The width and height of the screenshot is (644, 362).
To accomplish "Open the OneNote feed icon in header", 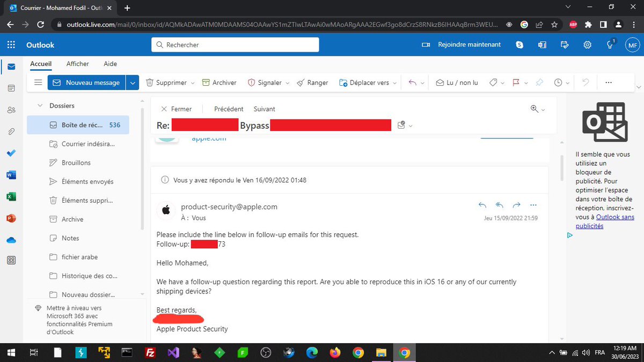I will point(542,45).
